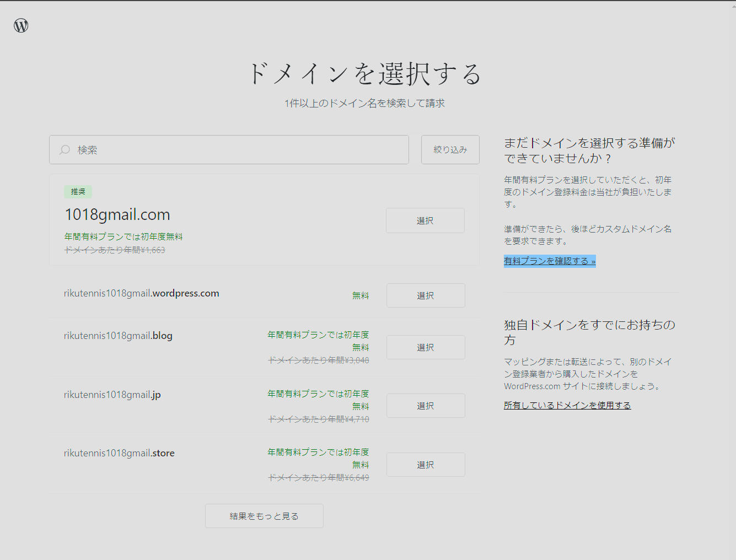Click the rikutennis1018gmail.store domain text

119,453
